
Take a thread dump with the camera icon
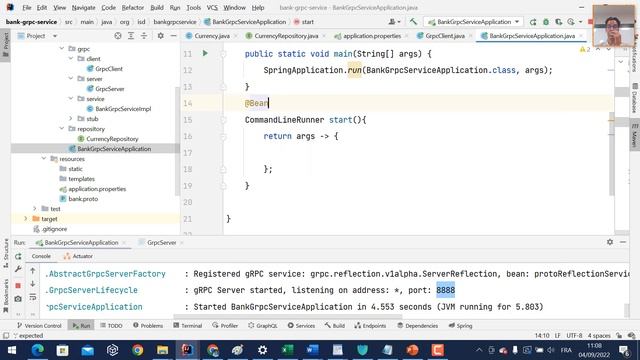tap(18, 299)
